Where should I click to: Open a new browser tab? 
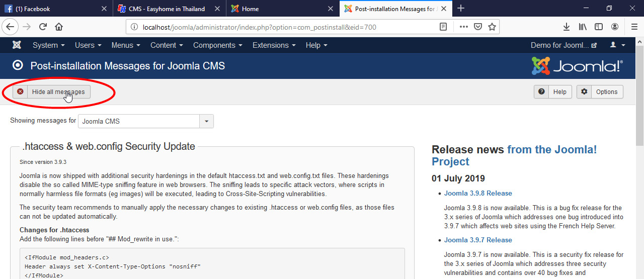tap(461, 8)
